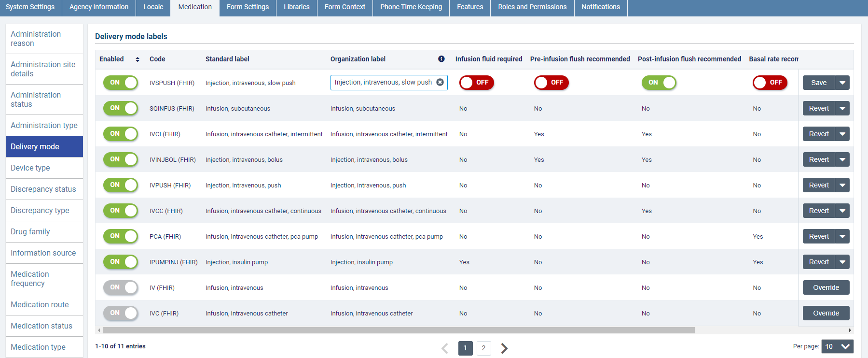Go to previous page arrow
This screenshot has width=868, height=358.
coord(445,348)
